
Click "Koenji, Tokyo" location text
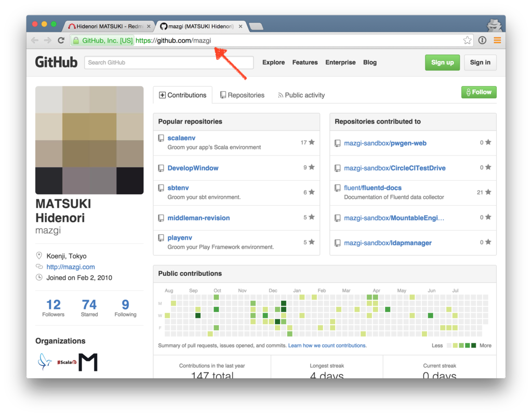coord(66,256)
